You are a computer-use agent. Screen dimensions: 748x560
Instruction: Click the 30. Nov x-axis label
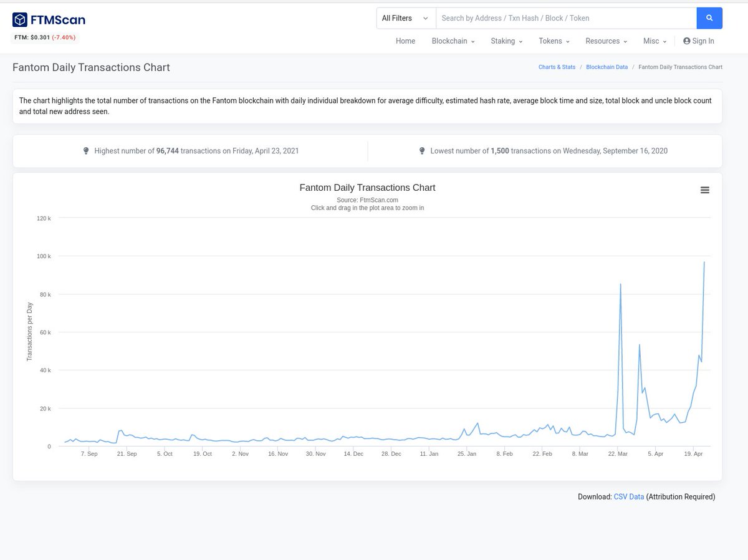tap(316, 454)
